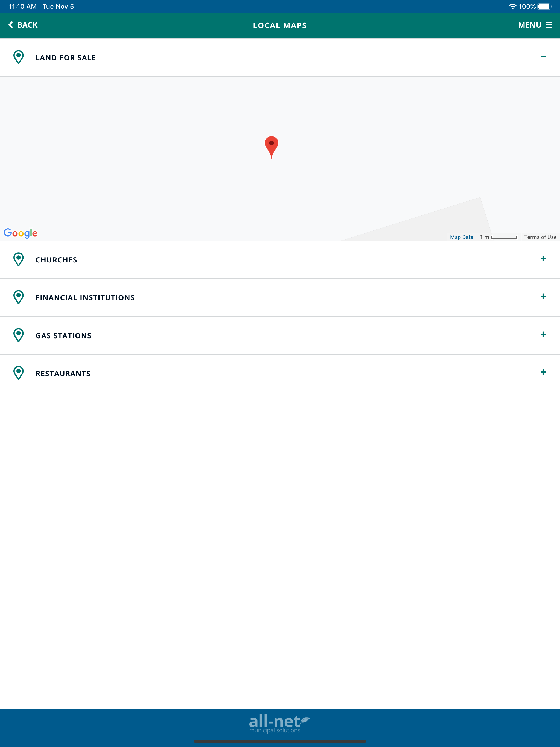Tap the CHURCHES label

tap(56, 260)
